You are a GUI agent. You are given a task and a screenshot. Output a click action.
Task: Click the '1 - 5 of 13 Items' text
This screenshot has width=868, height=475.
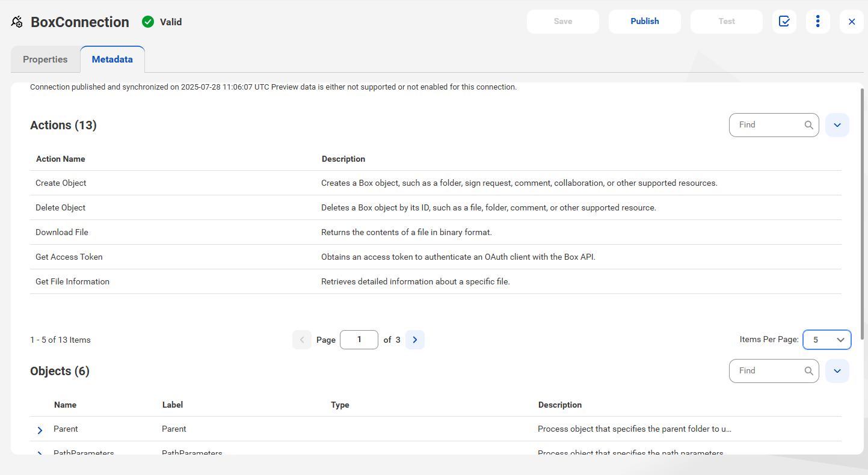click(x=60, y=340)
